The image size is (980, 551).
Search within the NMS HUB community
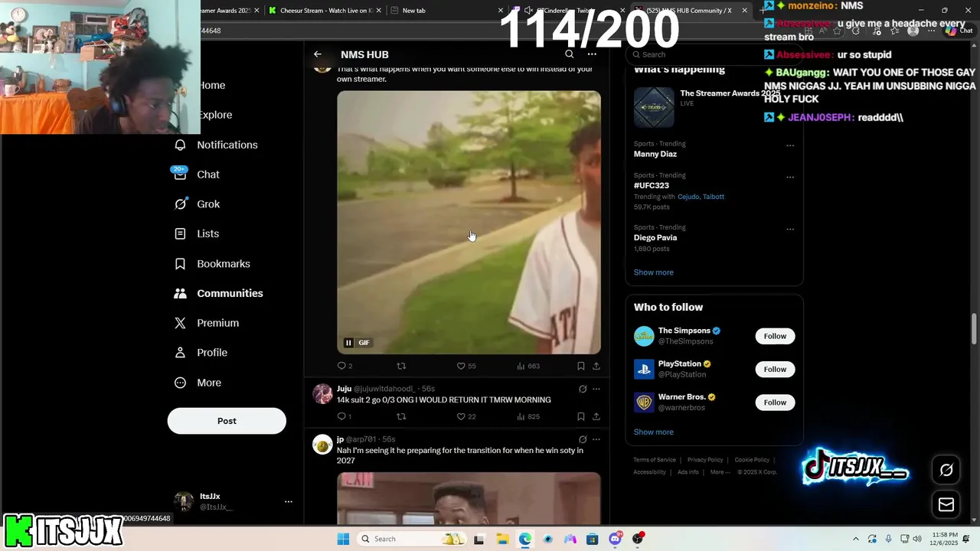569,54
